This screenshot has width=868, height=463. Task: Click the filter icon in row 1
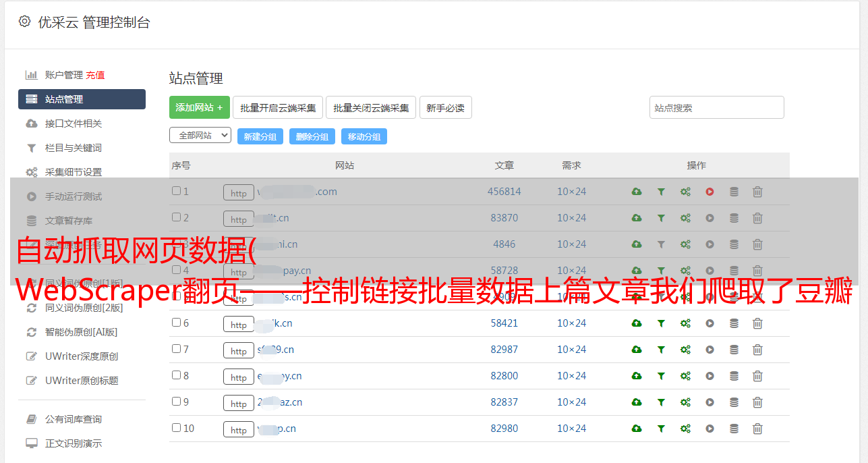(661, 192)
